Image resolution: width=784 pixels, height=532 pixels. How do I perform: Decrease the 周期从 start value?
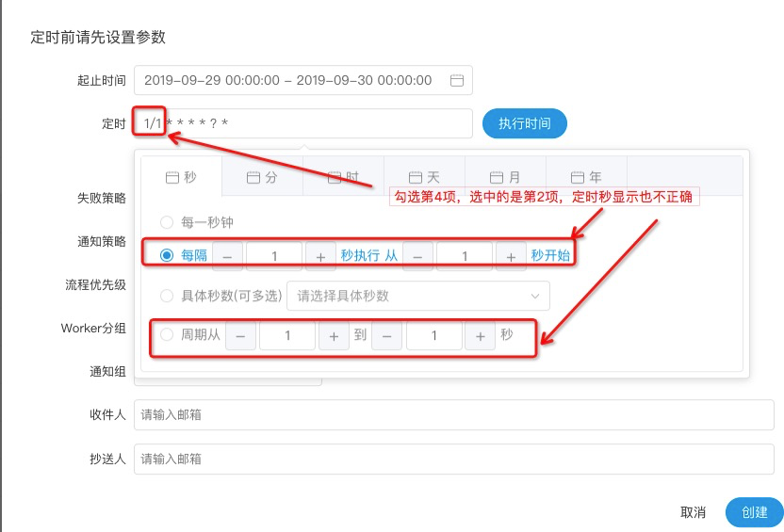click(240, 336)
